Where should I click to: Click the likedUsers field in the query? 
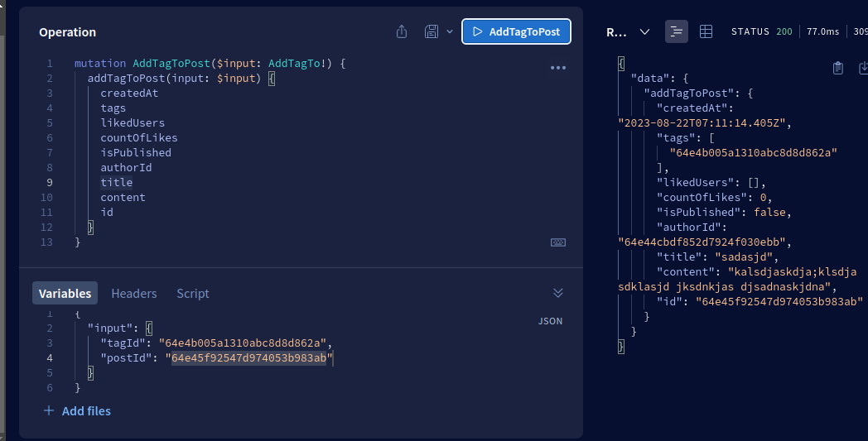(133, 122)
